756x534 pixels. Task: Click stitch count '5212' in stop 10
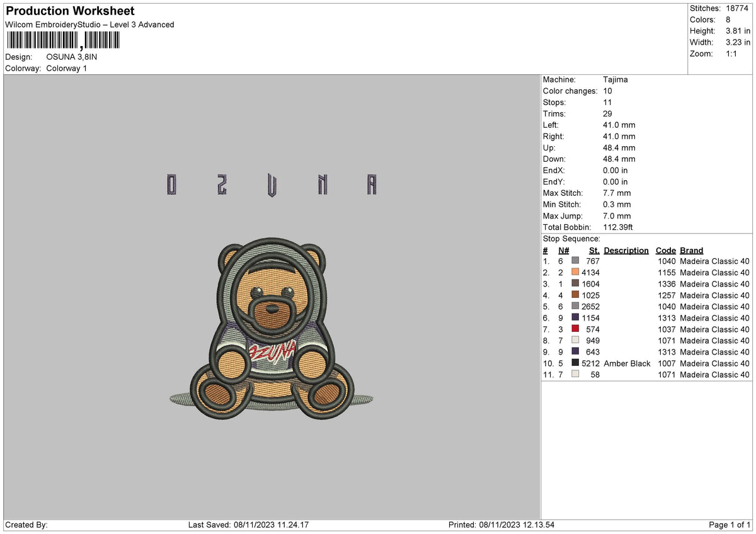click(x=590, y=363)
